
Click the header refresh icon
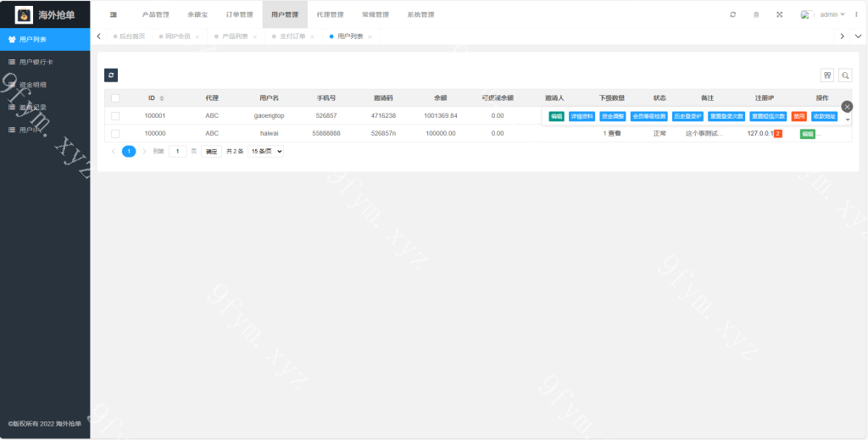(733, 15)
